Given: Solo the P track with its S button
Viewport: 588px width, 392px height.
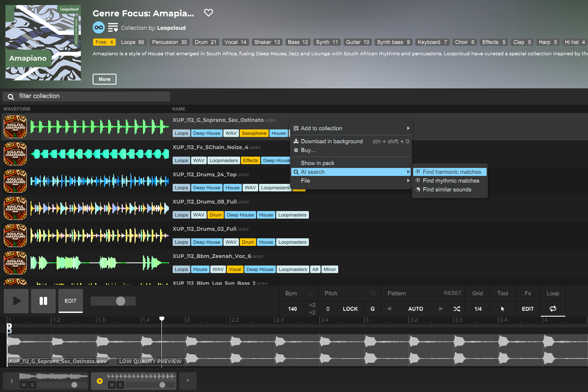Looking at the screenshot, I should (x=120, y=385).
